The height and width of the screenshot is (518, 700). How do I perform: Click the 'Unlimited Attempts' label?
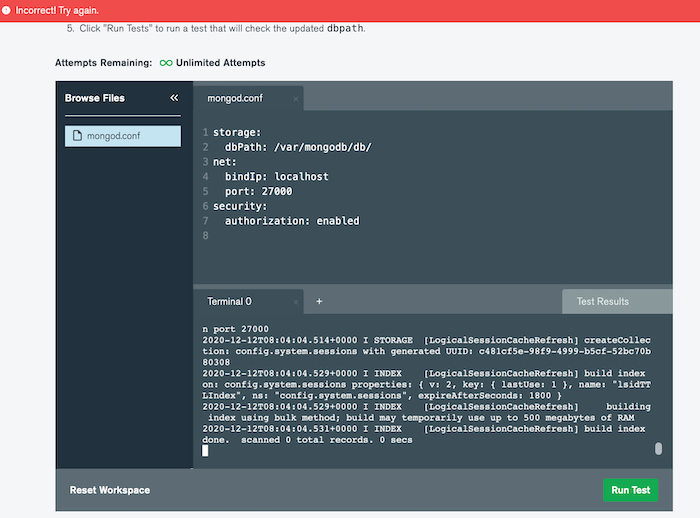pyautogui.click(x=221, y=63)
